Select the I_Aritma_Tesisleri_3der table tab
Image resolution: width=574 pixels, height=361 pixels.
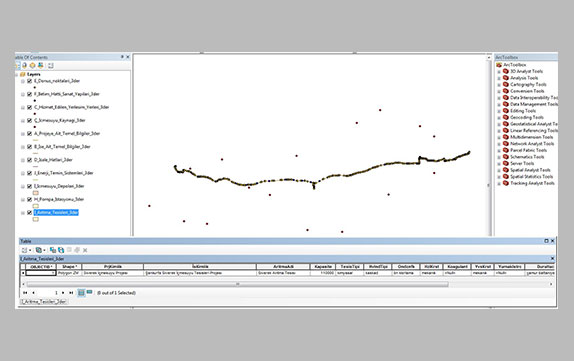coord(44,301)
